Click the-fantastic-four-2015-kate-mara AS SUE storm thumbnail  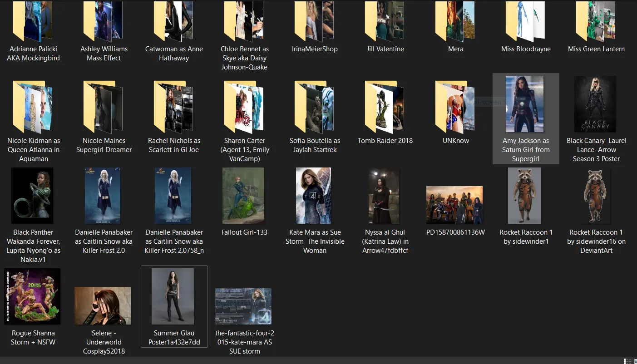[243, 306]
